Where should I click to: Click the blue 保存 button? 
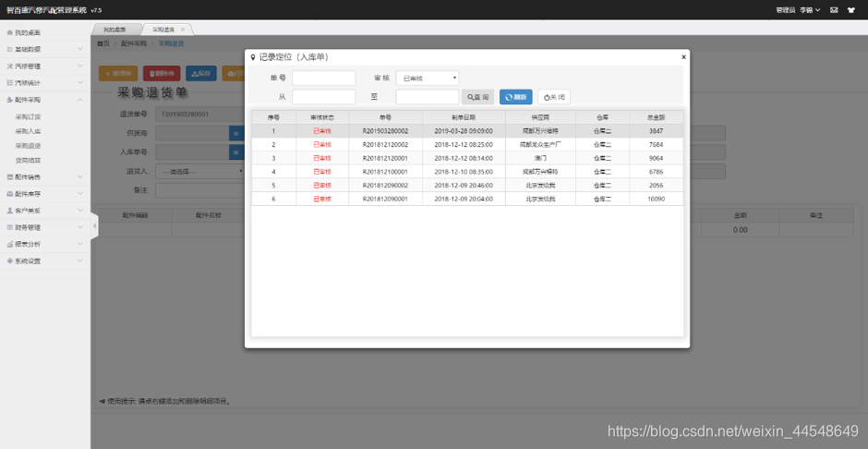click(201, 73)
